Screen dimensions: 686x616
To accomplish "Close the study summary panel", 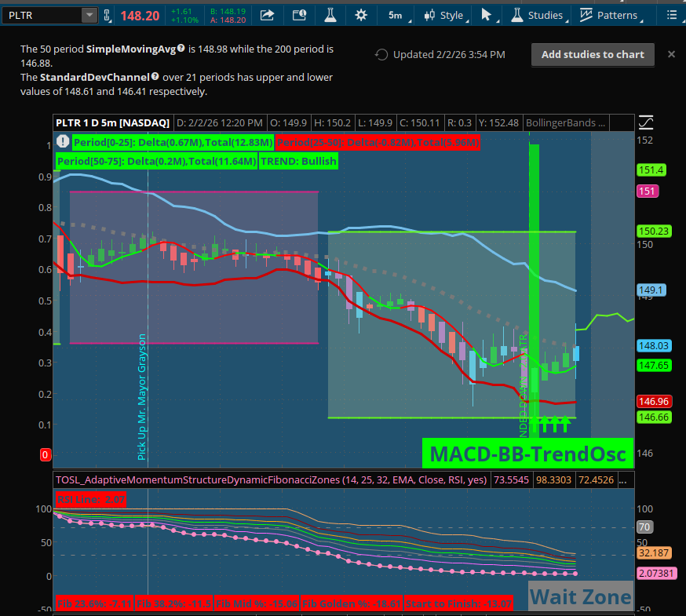I will click(x=671, y=54).
